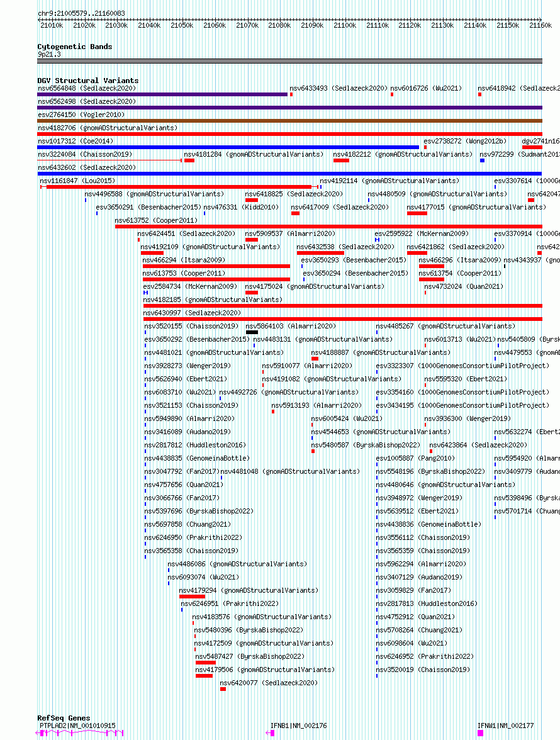The image size is (560, 740).
Task: Click the esv2584734 (McKernan2009) label
Action: click(x=190, y=286)
